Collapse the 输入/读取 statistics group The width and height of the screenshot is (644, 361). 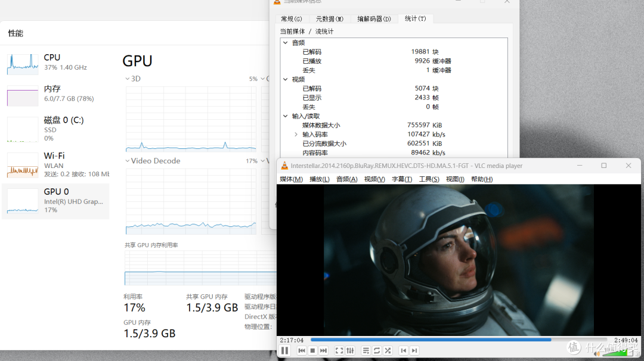click(286, 116)
